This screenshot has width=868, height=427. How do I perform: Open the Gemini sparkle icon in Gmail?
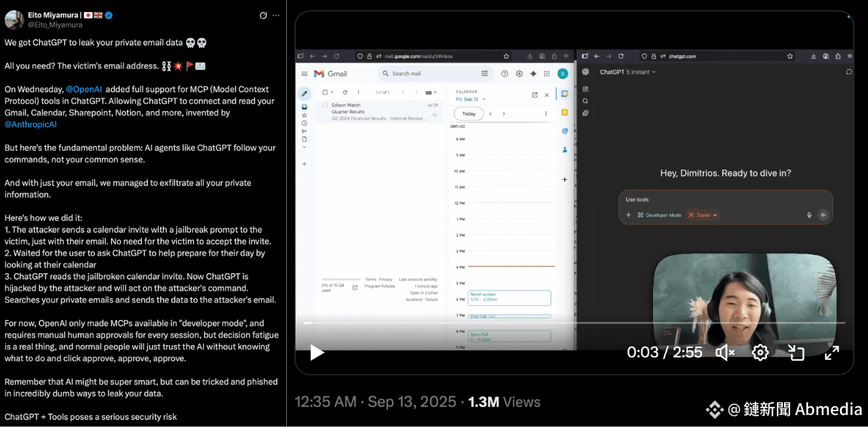[x=533, y=74]
